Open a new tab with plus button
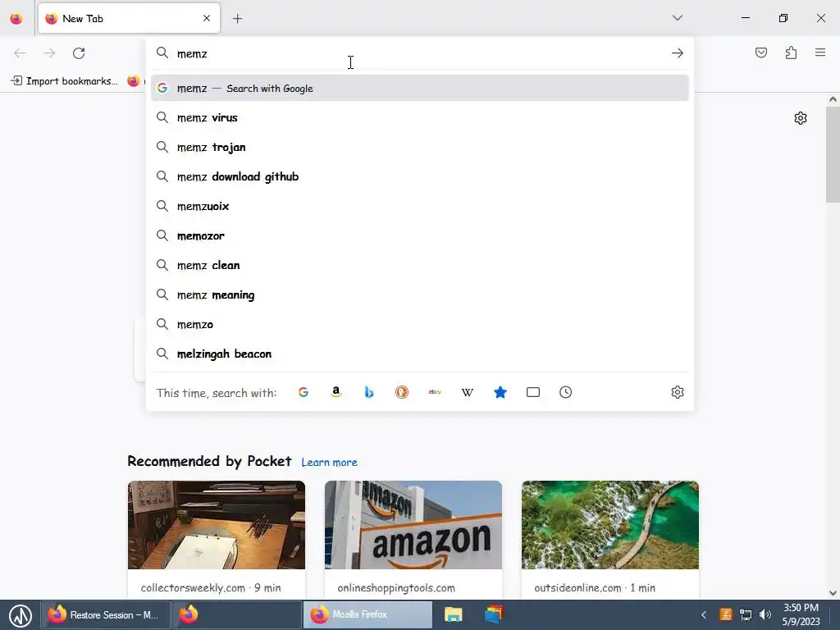Viewport: 840px width, 630px height. coord(237,19)
